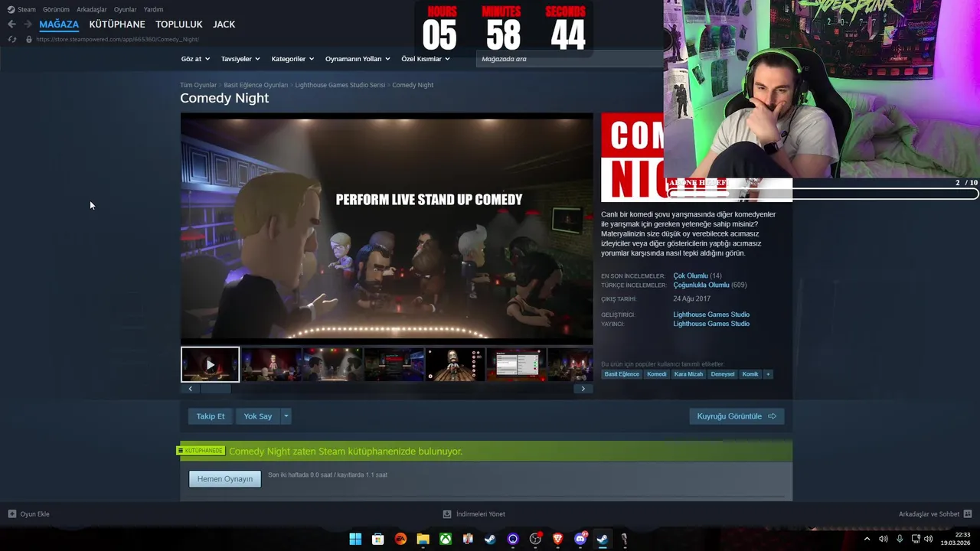Open Microsoft Store from taskbar
The image size is (980, 551).
pos(377,539)
